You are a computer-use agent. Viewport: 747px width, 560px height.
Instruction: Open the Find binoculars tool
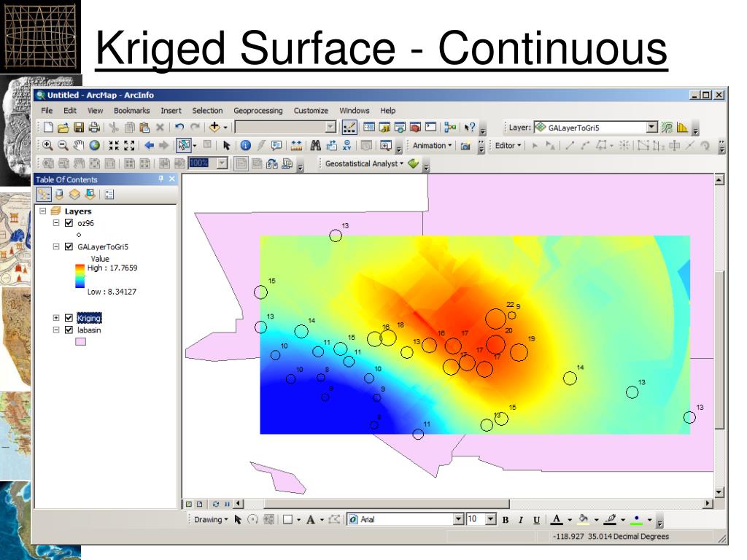click(315, 145)
